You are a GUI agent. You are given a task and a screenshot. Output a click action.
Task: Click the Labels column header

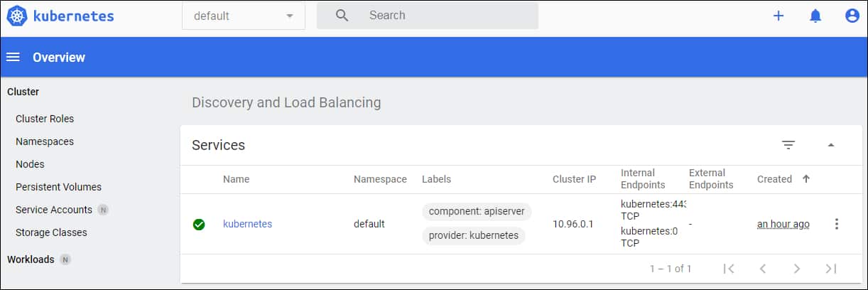(436, 179)
